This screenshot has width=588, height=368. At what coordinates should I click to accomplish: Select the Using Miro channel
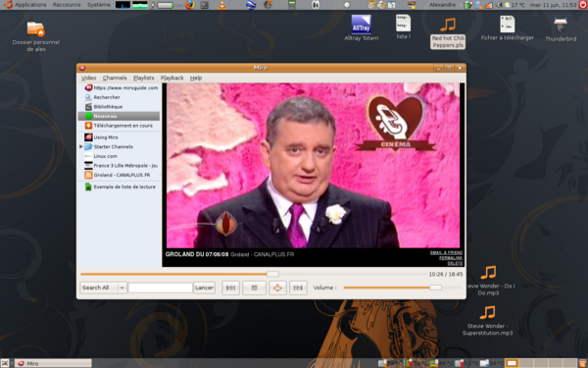(x=101, y=137)
